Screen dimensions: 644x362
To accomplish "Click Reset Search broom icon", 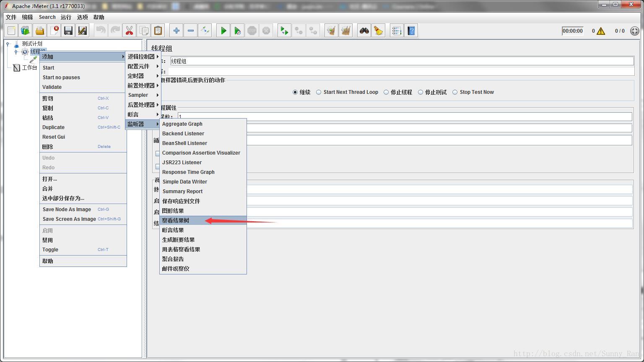I will tap(379, 31).
